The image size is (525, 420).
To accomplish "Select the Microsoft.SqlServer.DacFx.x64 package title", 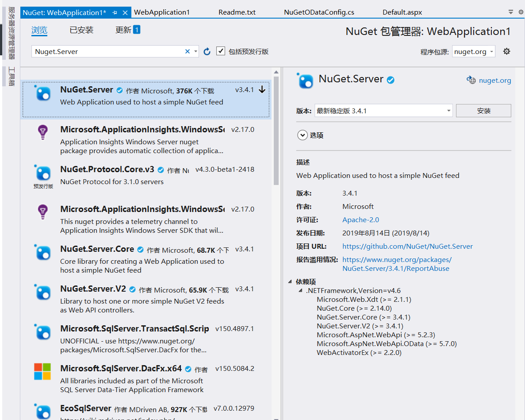I will click(x=121, y=368).
